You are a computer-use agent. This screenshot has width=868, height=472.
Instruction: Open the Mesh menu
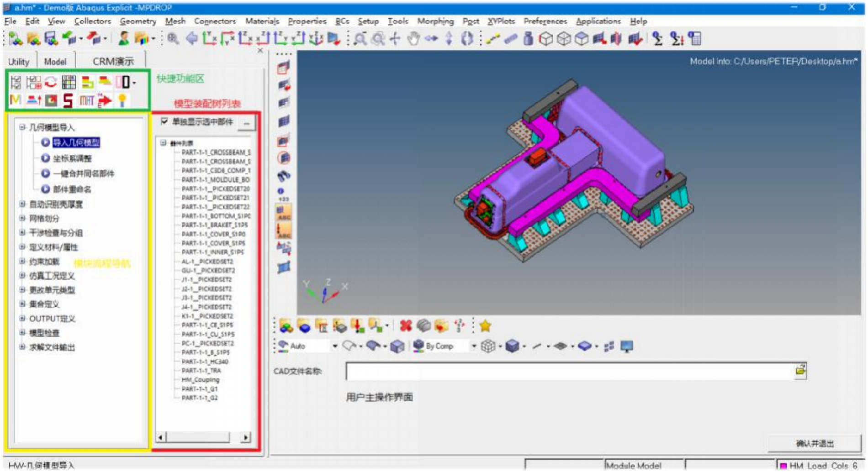coord(175,21)
